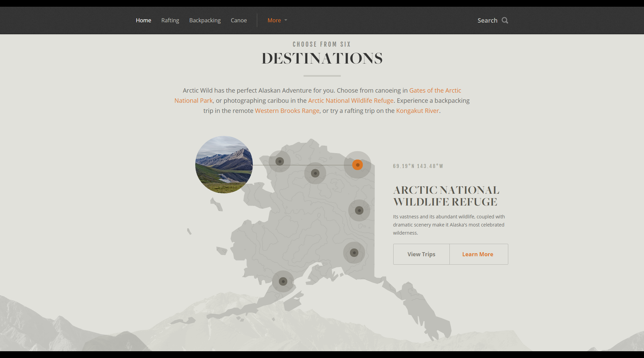Open the Kongakut River link
Image resolution: width=644 pixels, height=358 pixels.
pos(417,111)
